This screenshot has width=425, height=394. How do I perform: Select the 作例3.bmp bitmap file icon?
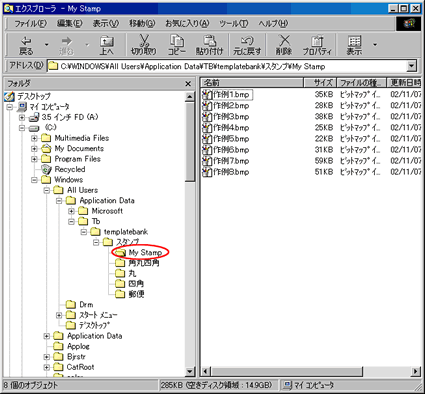(x=207, y=117)
